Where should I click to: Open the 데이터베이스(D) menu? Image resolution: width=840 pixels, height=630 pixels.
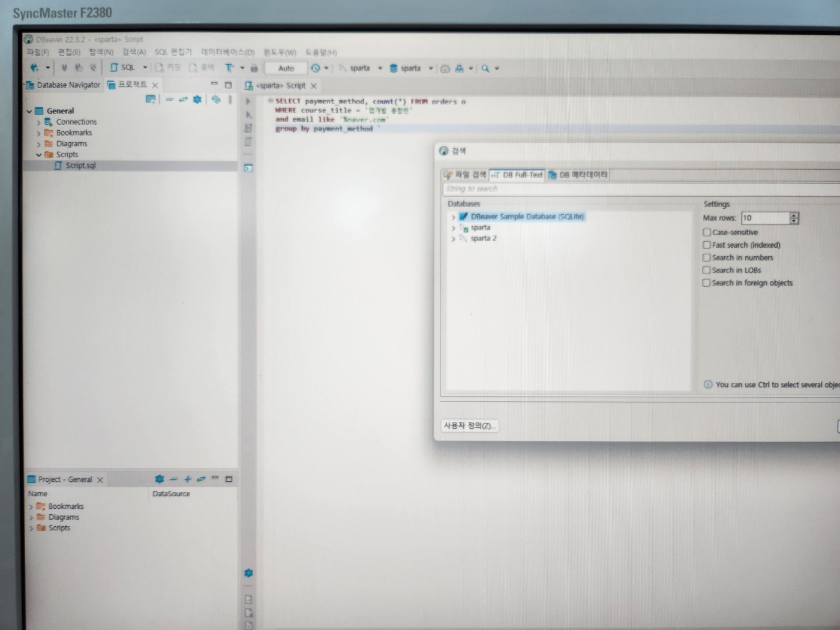point(227,52)
